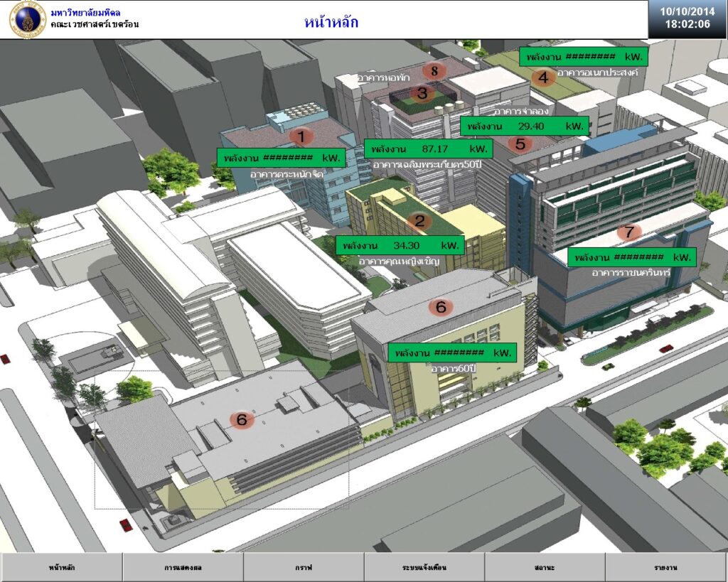The width and height of the screenshot is (728, 582).
Task: Click the อาคารตระหนักจิต building label
Action: pyautogui.click(x=287, y=174)
